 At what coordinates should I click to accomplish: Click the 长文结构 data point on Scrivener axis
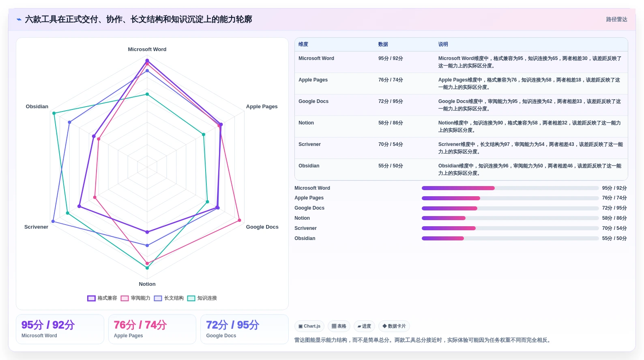(x=53, y=221)
